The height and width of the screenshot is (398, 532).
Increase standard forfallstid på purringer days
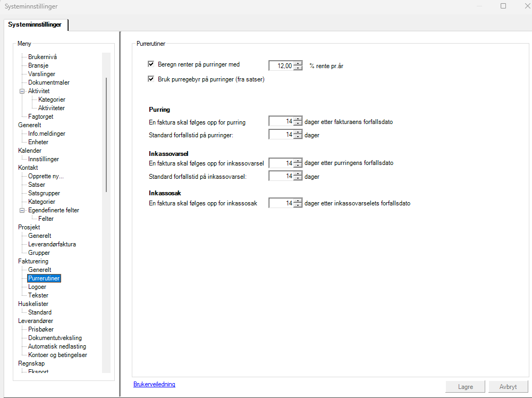tap(298, 132)
